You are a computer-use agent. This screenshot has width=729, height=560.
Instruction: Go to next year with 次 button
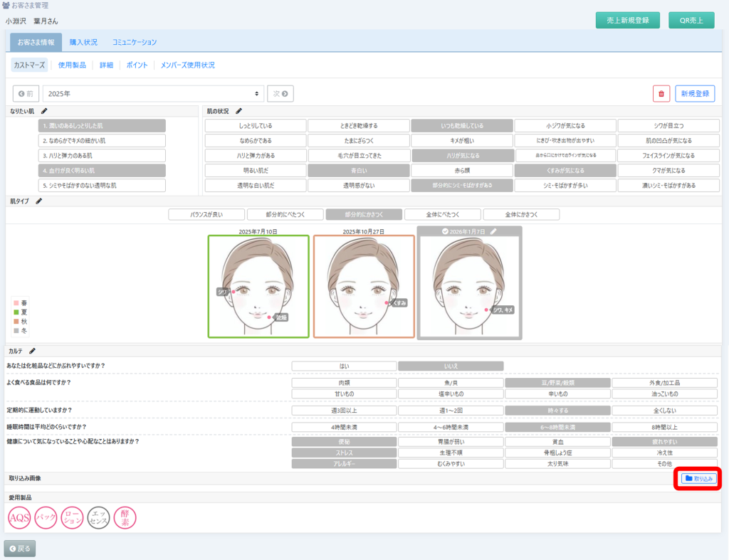280,93
